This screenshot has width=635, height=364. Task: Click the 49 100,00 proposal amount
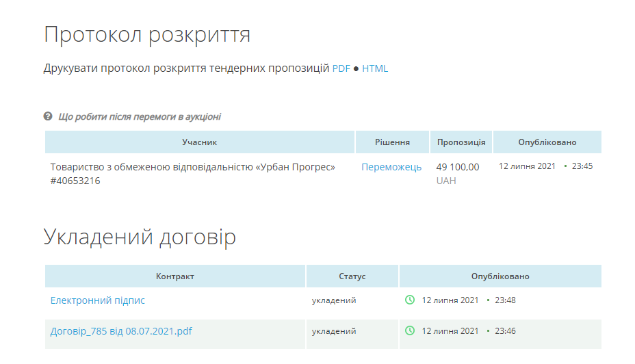pyautogui.click(x=457, y=167)
